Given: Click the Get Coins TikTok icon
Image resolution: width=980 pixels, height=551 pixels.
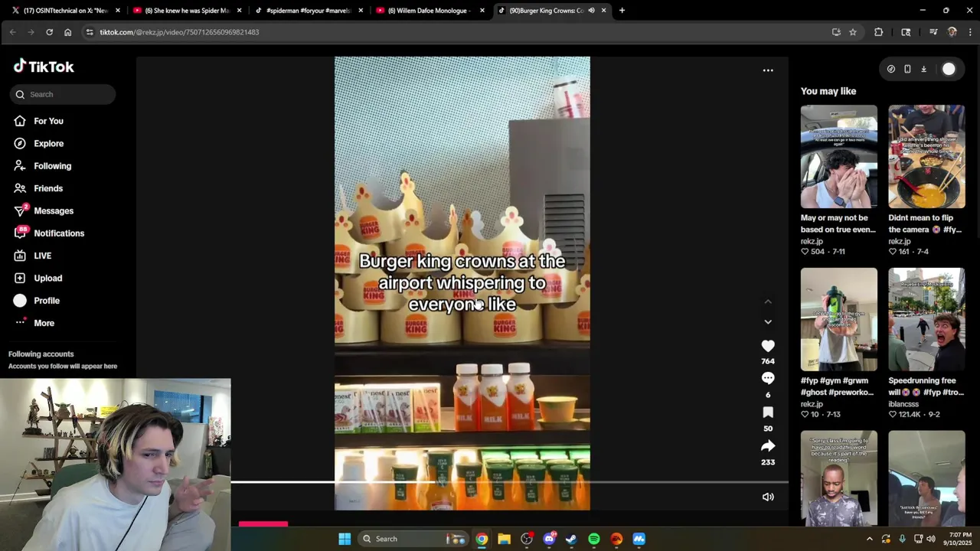Looking at the screenshot, I should [x=891, y=69].
